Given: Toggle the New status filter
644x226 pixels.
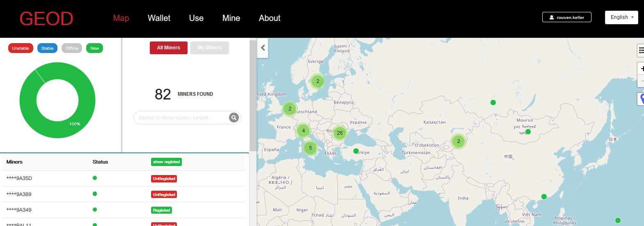Looking at the screenshot, I should click(94, 48).
